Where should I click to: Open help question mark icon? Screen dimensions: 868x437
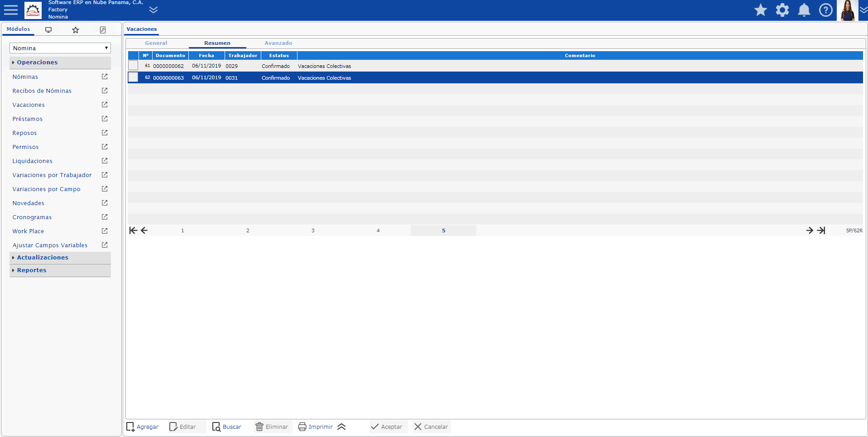click(825, 10)
